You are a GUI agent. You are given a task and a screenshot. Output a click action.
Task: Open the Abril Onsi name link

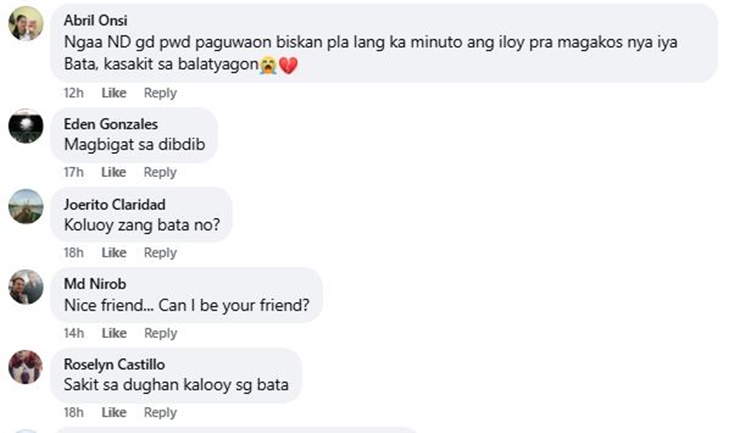pos(96,21)
